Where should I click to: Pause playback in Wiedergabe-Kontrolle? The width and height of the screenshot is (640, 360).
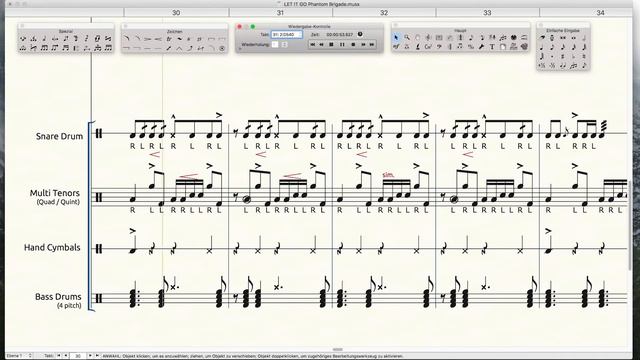(x=342, y=44)
